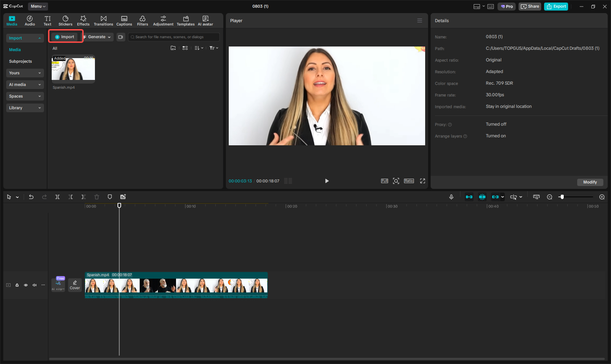Image resolution: width=611 pixels, height=364 pixels.
Task: Open the Effects panel
Action: pyautogui.click(x=83, y=20)
